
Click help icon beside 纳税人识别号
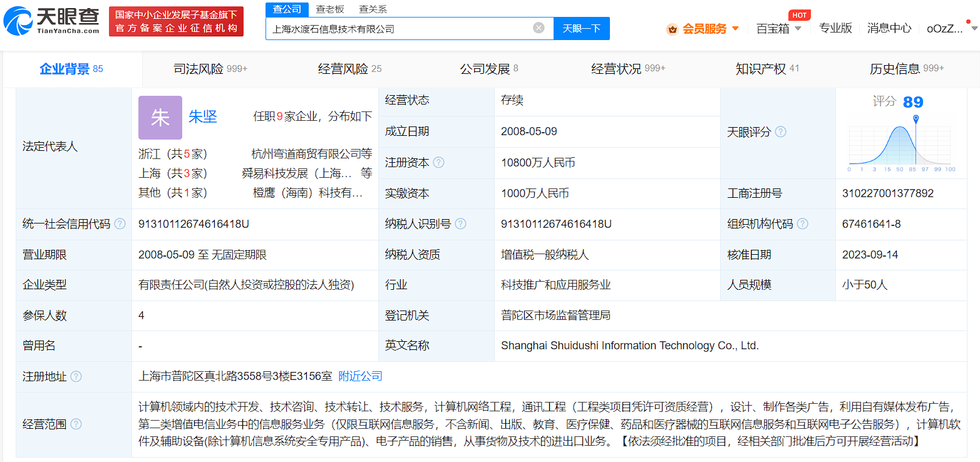(x=460, y=224)
